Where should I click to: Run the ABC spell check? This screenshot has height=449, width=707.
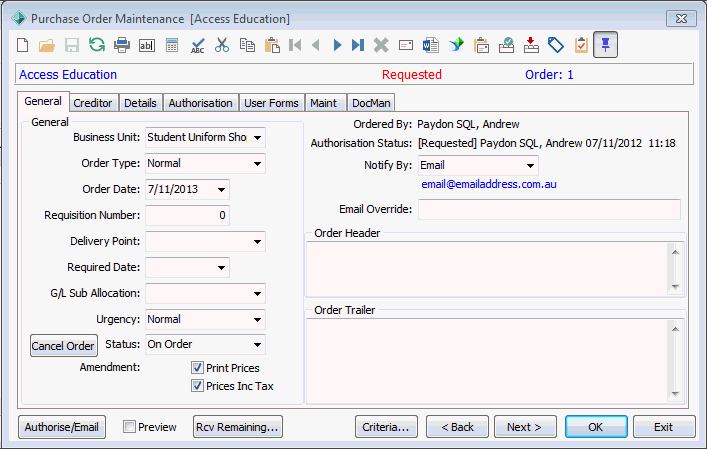click(197, 45)
